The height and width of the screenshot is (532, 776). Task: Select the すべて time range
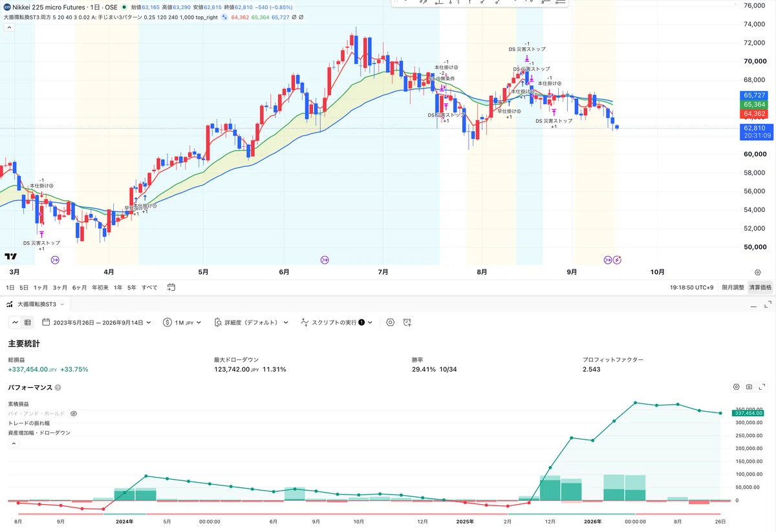[149, 287]
